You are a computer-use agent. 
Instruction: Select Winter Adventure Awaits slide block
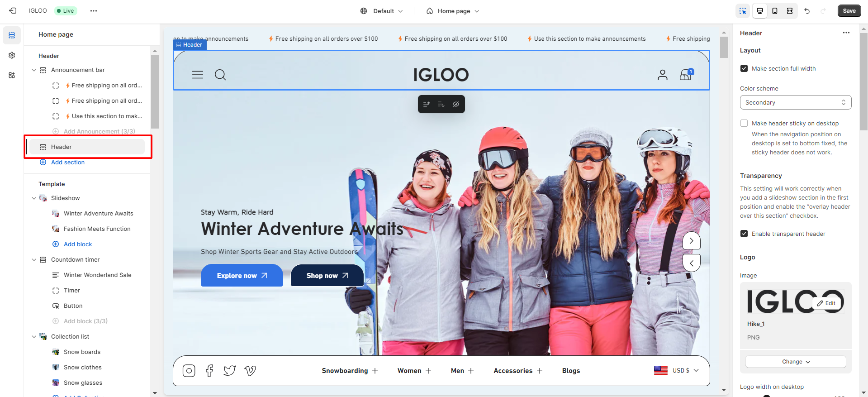[x=98, y=214]
